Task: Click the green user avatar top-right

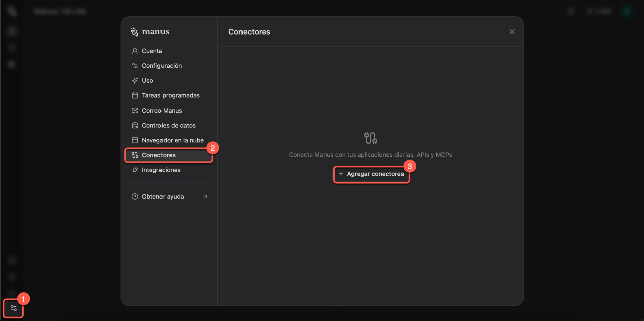Action: (626, 11)
